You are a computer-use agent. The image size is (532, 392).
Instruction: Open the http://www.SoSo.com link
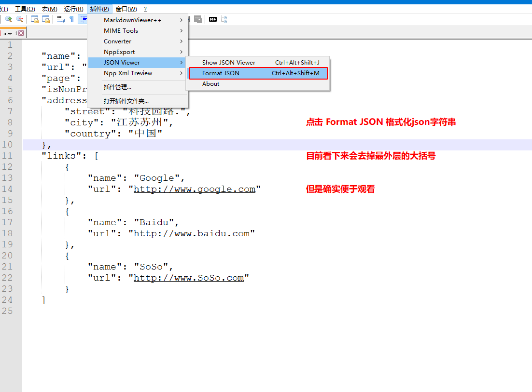pos(188,278)
